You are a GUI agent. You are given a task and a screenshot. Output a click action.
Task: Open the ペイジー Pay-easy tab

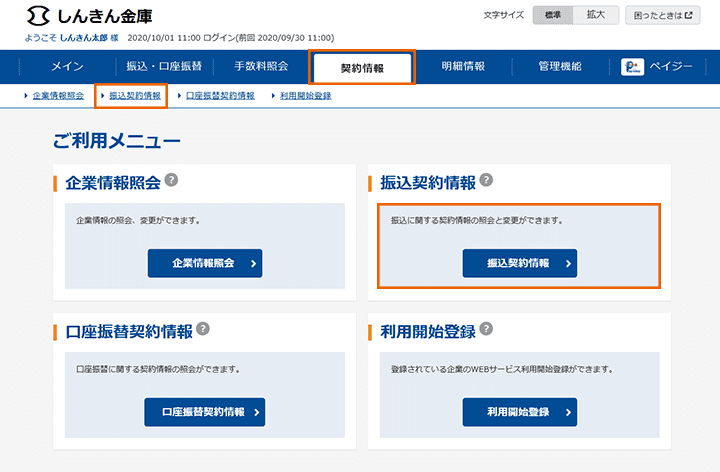(x=658, y=67)
